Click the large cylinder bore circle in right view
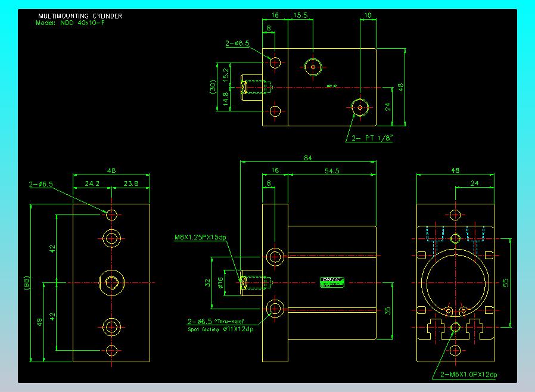This screenshot has width=535, height=392. coord(455,282)
